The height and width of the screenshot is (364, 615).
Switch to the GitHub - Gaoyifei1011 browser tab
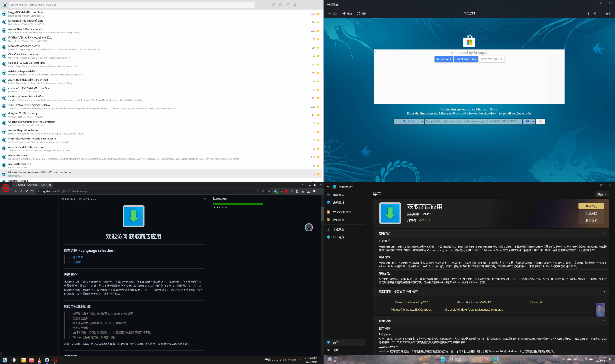pos(33,185)
